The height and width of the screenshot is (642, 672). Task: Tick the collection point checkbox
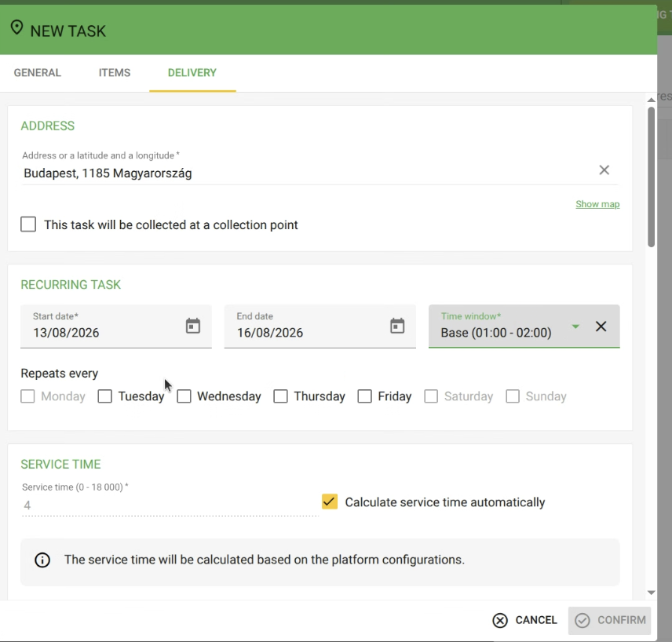[x=28, y=224]
